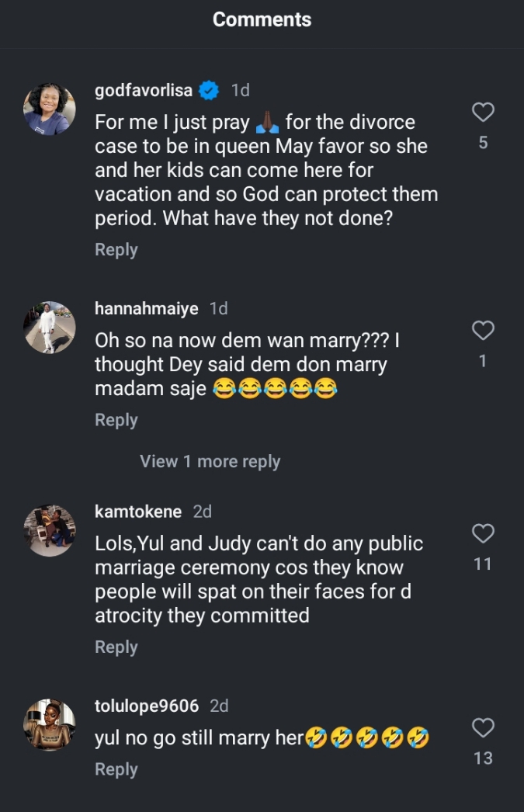
Task: Like kamtokene's comment about Yul and Judy
Action: coord(483,533)
